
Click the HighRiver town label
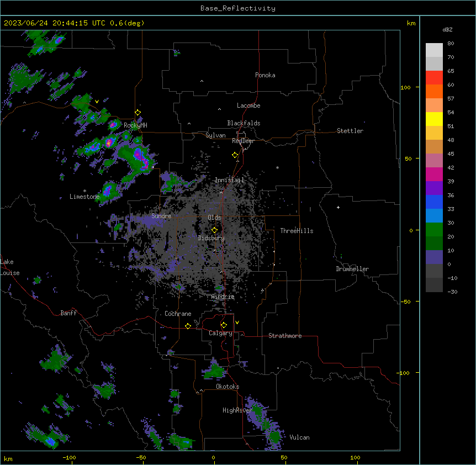[x=237, y=410]
